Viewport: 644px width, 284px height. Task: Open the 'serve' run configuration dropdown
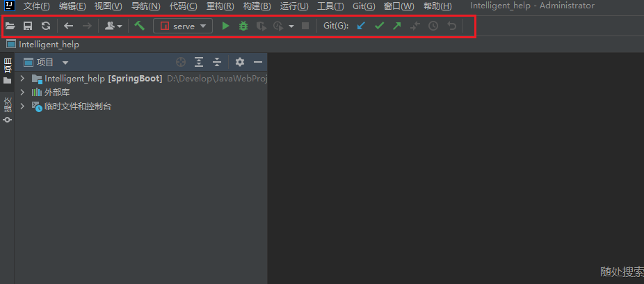pos(184,26)
